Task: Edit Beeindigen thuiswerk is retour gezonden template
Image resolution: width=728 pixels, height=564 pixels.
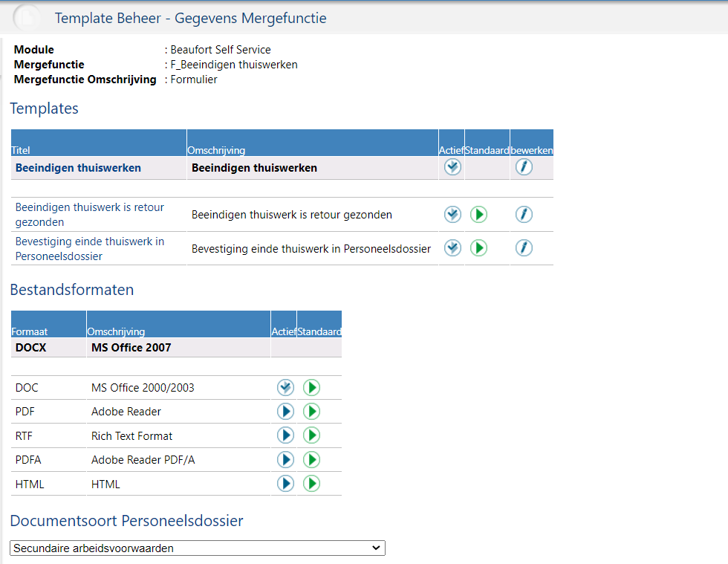Action: [524, 215]
